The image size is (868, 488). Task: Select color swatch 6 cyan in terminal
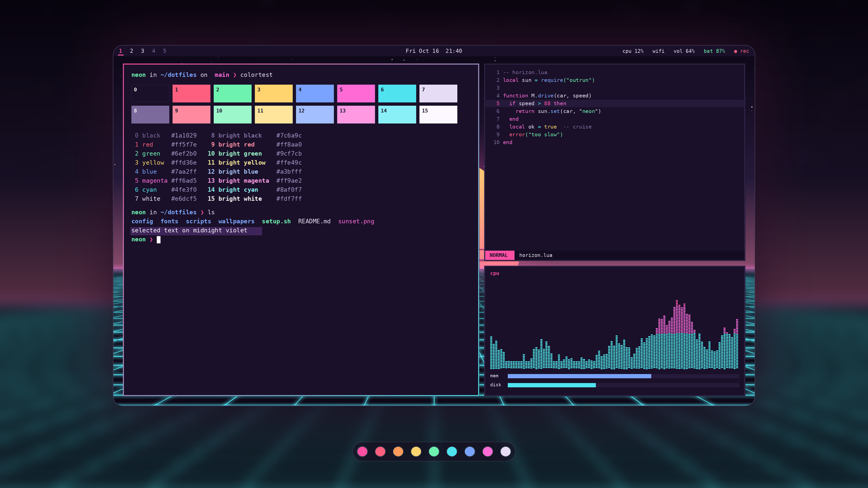pos(397,93)
